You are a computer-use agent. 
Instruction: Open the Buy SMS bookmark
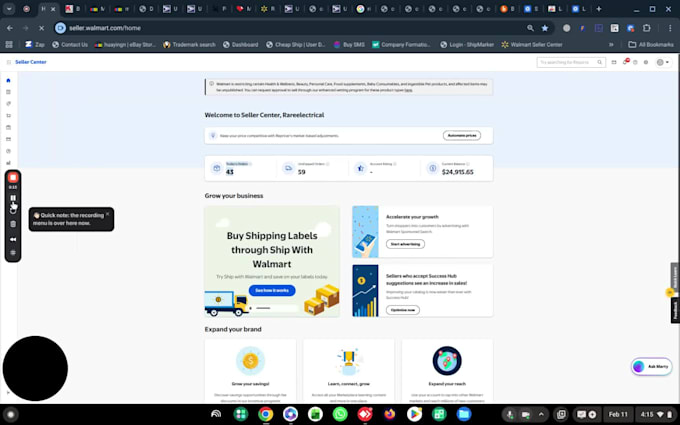(x=349, y=44)
